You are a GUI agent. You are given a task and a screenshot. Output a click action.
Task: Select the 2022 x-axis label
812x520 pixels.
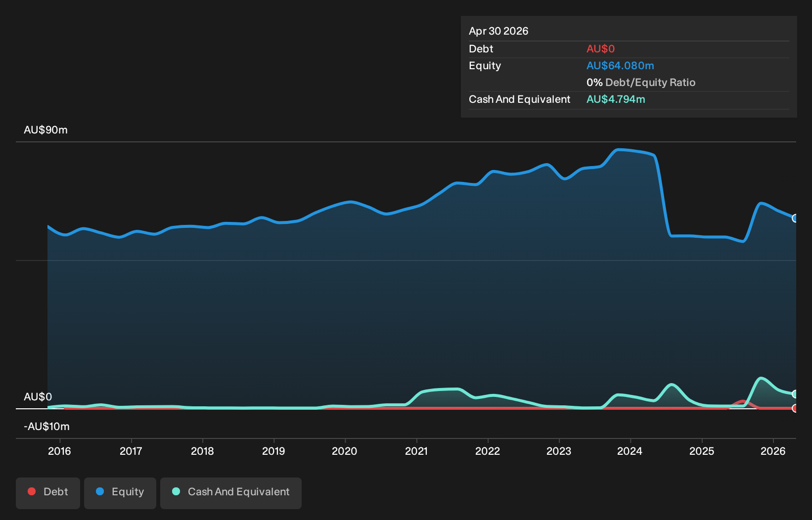click(488, 451)
